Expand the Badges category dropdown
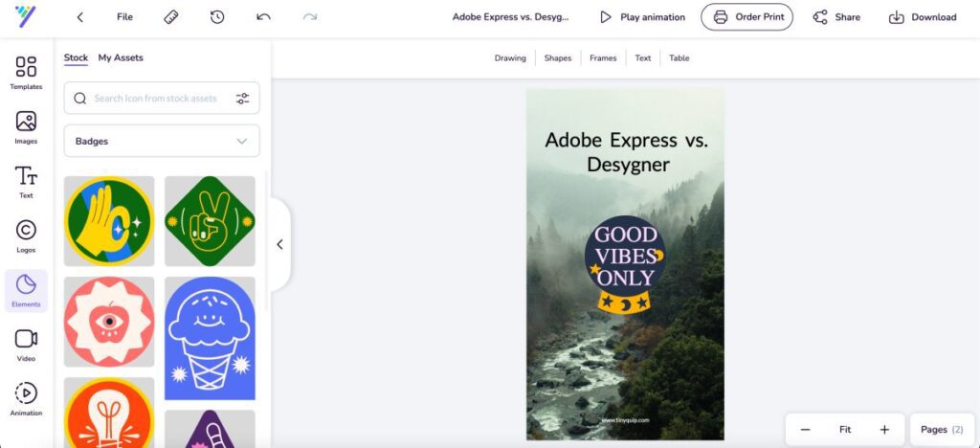 click(162, 141)
